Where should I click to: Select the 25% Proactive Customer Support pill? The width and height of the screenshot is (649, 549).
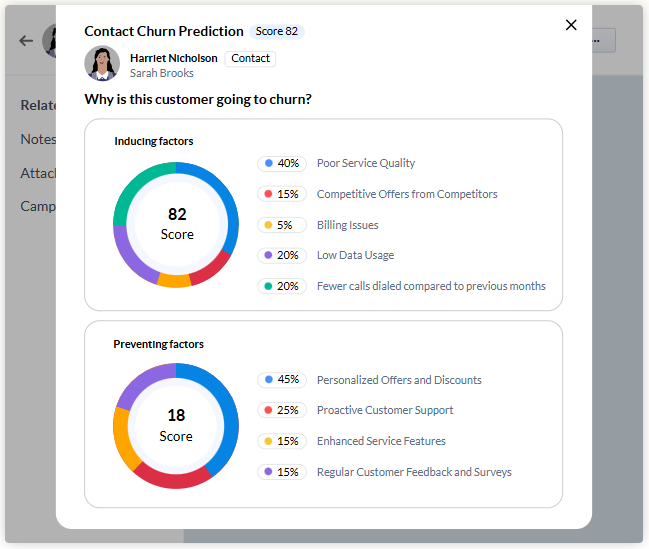pos(282,410)
